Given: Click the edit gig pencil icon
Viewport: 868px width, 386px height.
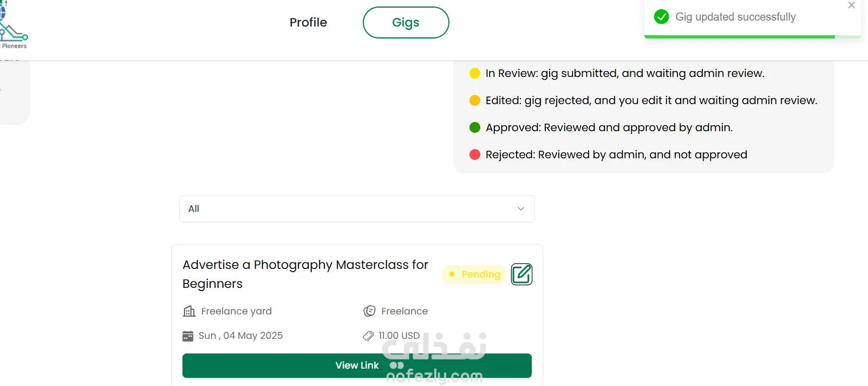Looking at the screenshot, I should 521,274.
